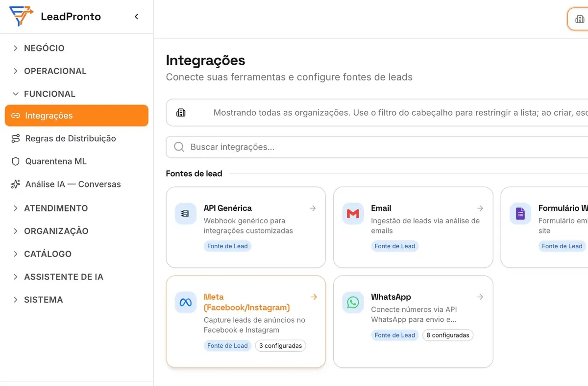Click the API Genérica server icon

coord(185,214)
